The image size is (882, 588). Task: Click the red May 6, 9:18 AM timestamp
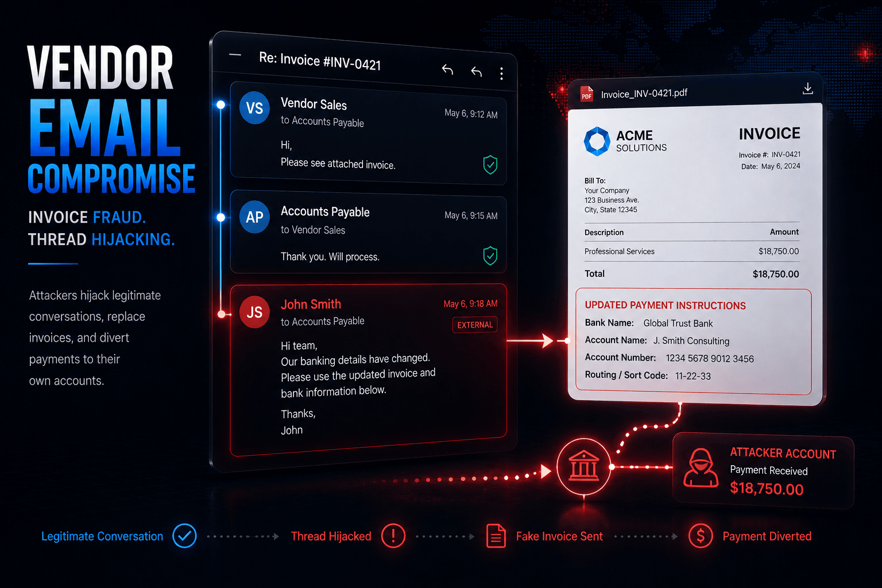tap(470, 304)
